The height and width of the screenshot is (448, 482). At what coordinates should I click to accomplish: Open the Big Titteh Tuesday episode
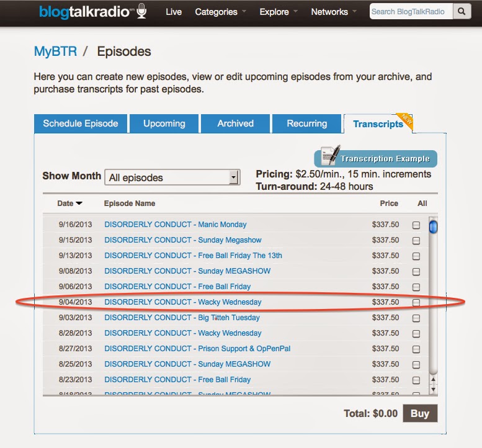point(182,318)
